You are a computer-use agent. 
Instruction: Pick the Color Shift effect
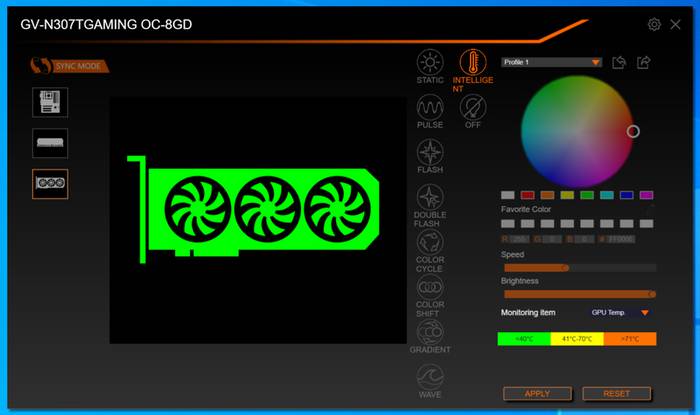(430, 296)
